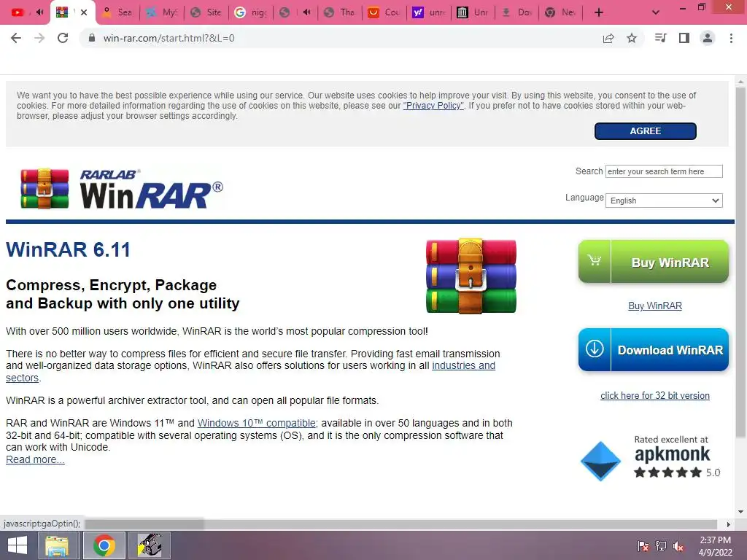Switch to the YouTube tab
Screen dimensions: 747x560
coord(18,12)
